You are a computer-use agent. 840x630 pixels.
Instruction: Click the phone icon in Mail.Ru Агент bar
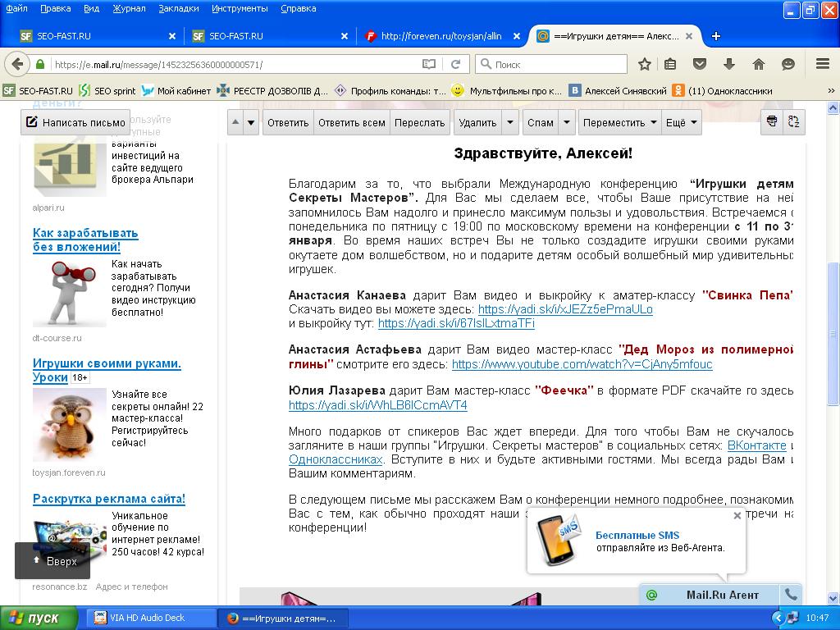[x=791, y=594]
